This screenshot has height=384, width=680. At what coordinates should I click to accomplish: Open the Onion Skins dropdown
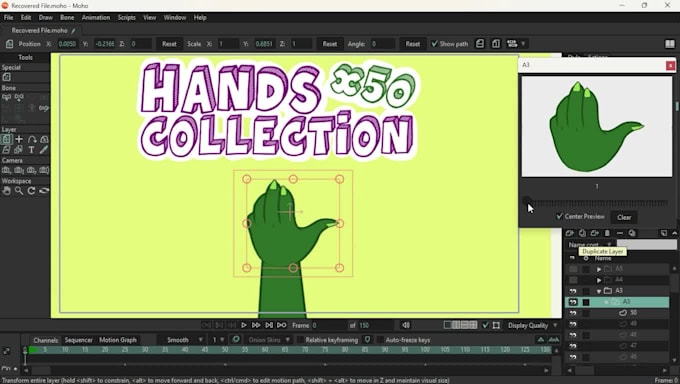pyautogui.click(x=268, y=340)
